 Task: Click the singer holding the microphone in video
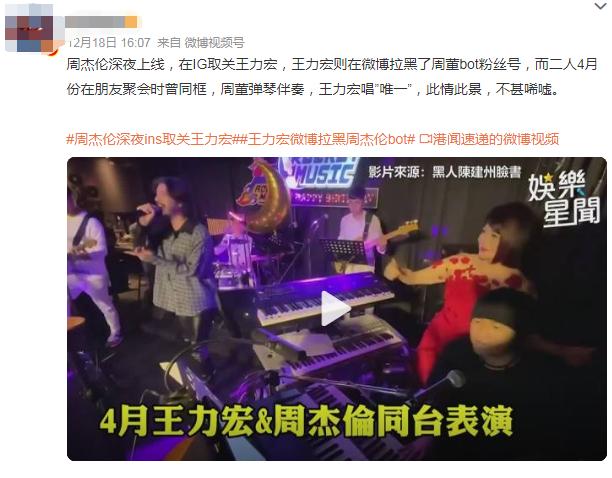point(173,250)
